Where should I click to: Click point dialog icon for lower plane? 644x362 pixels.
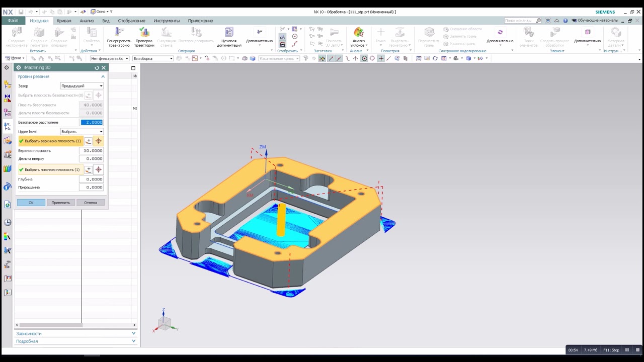89,170
